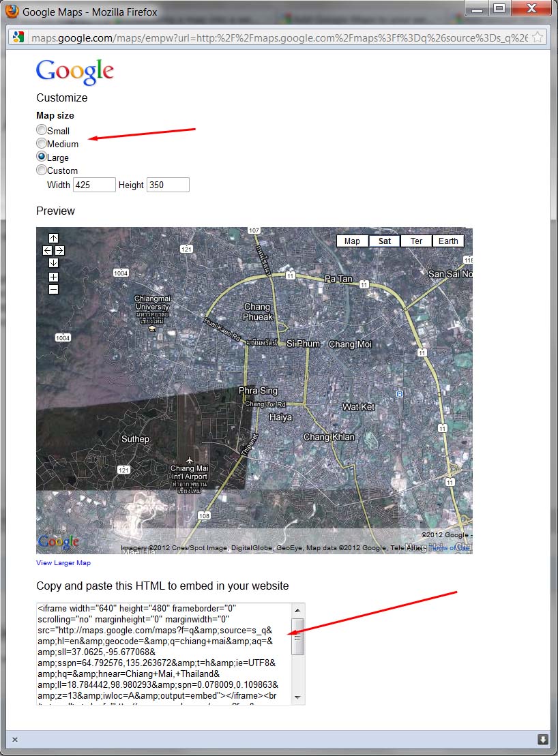This screenshot has height=756, width=558.
Task: Click the embed code scrollbar thumb
Action: 298,637
